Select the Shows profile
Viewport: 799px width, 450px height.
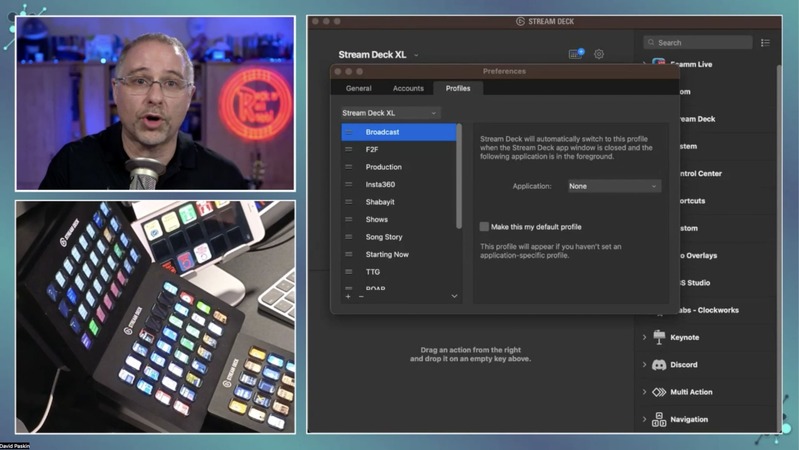click(x=399, y=219)
